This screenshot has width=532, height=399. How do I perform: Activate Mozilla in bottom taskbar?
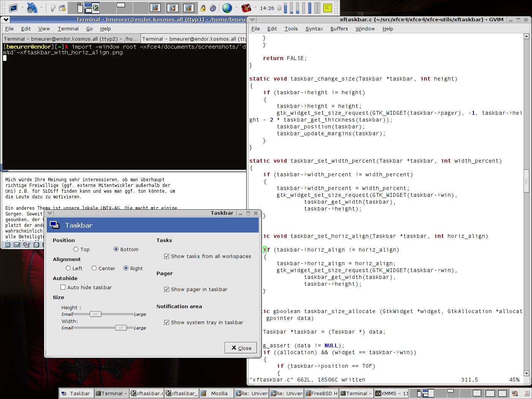pos(216,393)
